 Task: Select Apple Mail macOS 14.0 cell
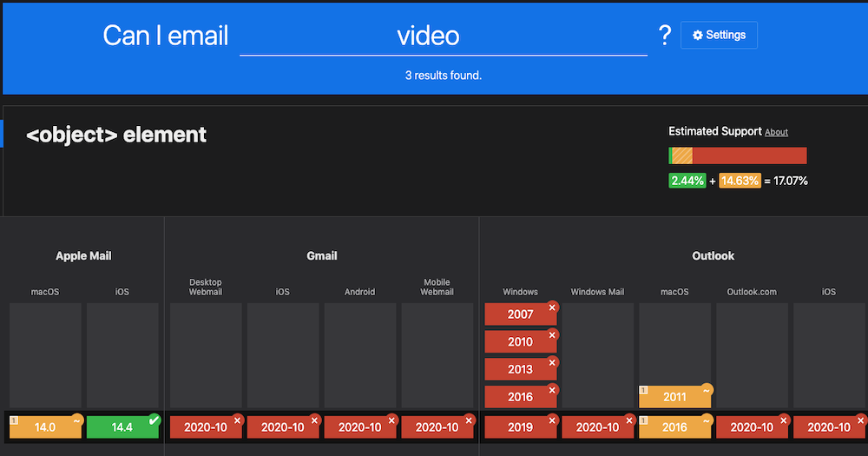45,427
